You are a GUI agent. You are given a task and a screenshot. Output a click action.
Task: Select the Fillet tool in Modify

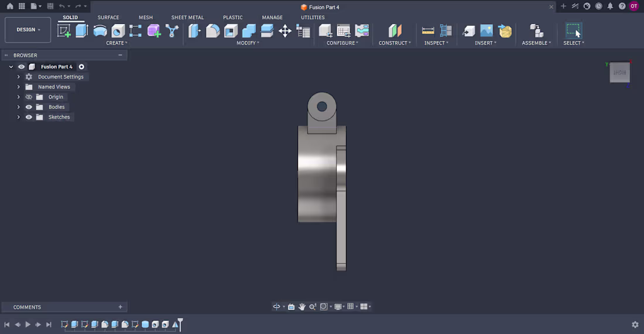pyautogui.click(x=213, y=31)
